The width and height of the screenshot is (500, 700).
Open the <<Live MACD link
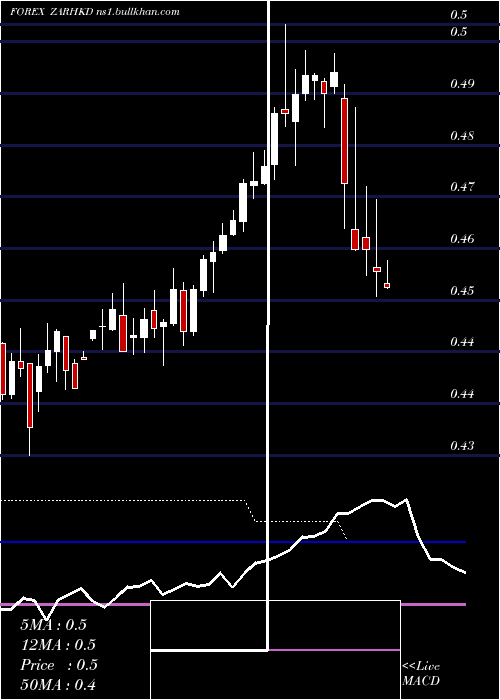point(421,673)
